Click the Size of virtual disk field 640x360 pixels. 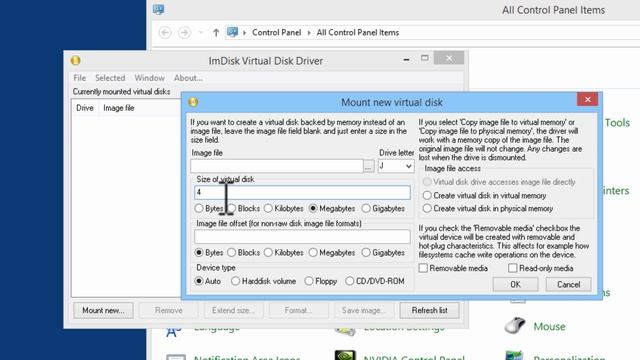[302, 192]
